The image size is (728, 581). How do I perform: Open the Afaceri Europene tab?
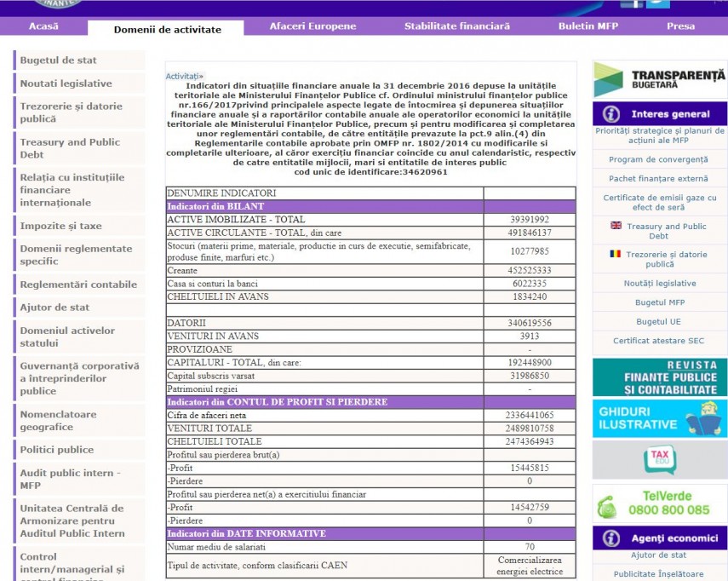(x=312, y=26)
